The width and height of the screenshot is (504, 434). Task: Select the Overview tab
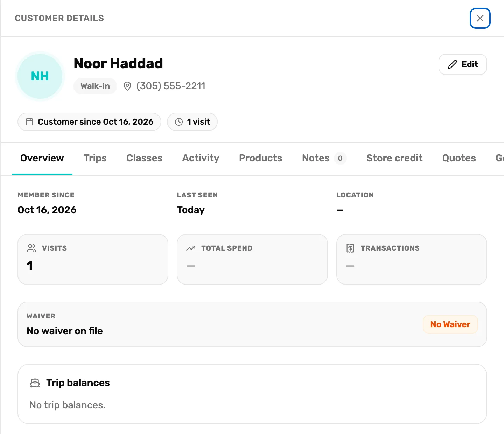[x=42, y=158]
